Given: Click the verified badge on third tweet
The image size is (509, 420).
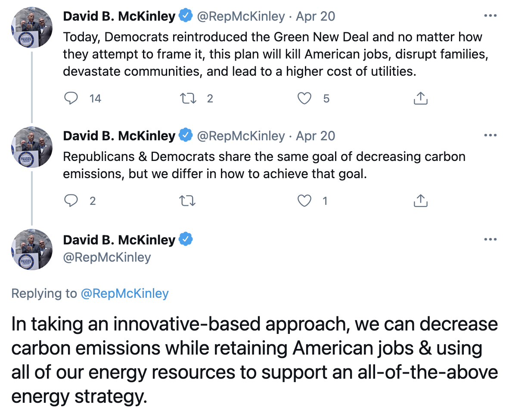Looking at the screenshot, I should 186,239.
